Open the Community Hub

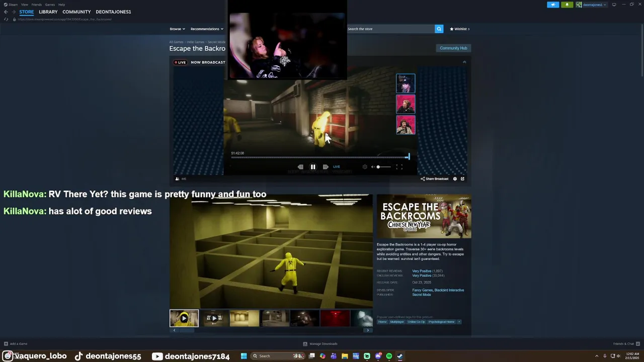point(453,48)
